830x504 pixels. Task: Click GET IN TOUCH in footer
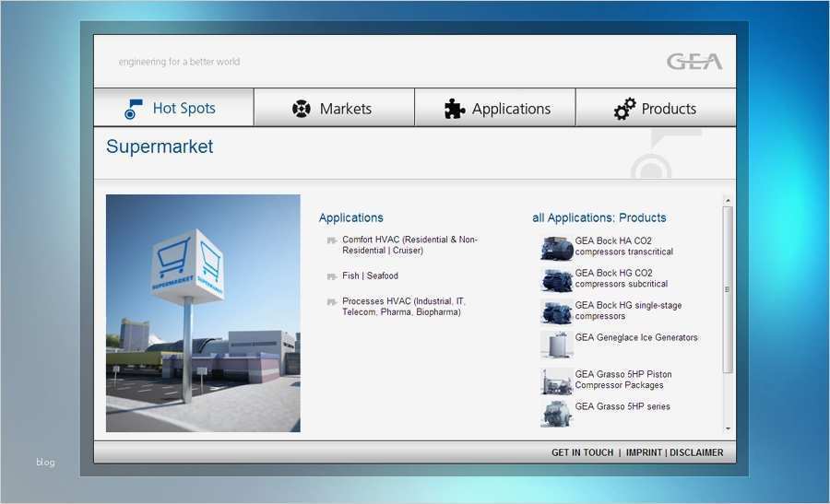(x=582, y=452)
